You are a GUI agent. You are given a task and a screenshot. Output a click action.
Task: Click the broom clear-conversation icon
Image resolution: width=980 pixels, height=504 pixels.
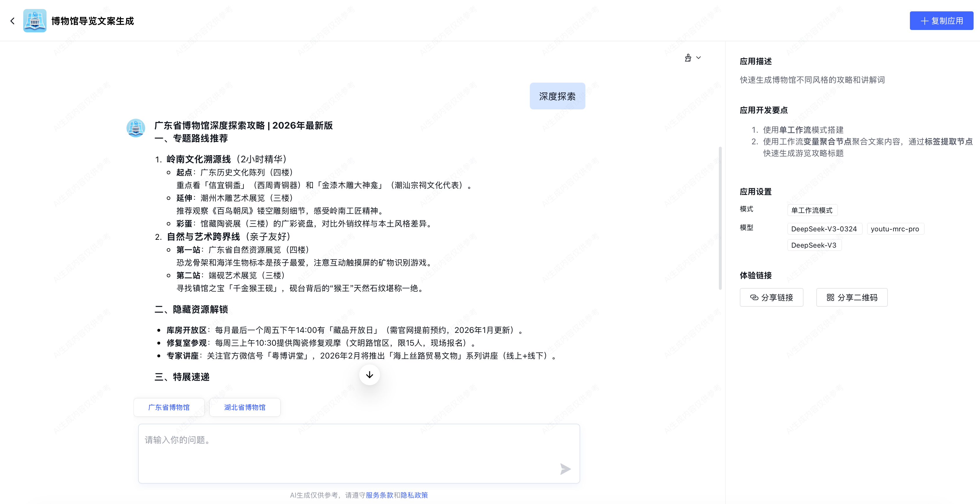click(688, 58)
